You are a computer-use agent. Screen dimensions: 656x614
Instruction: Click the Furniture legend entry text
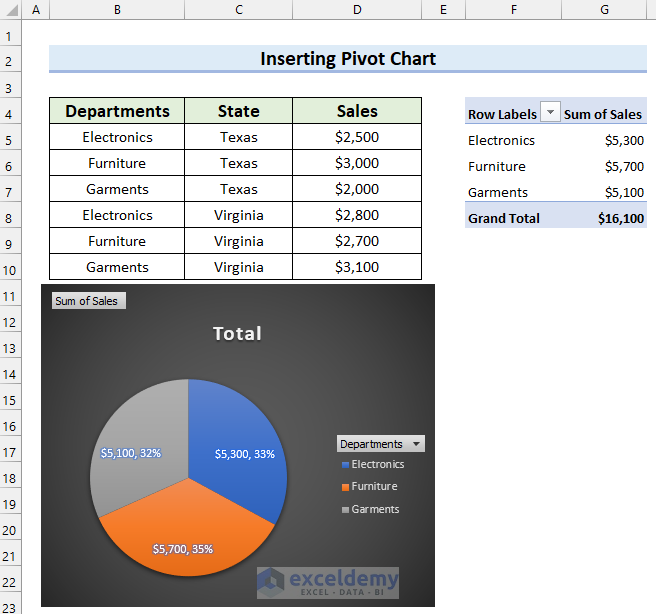(374, 486)
